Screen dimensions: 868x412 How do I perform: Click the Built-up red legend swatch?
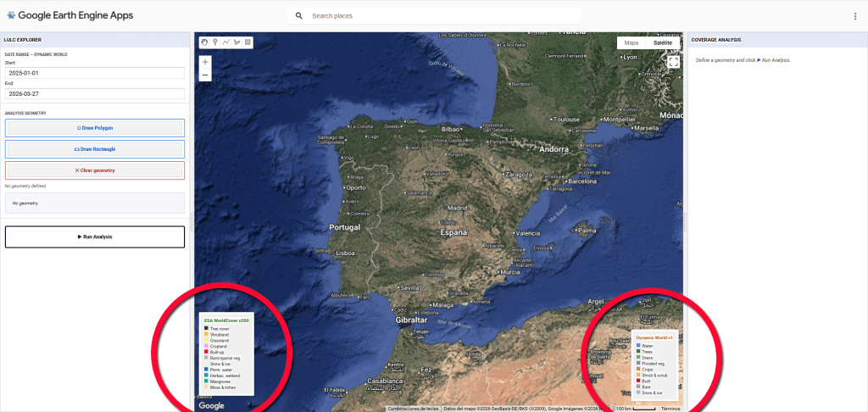coord(206,352)
